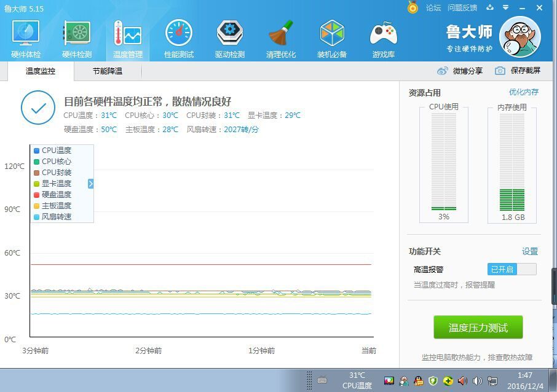Expand the blue chevron beside the legend
The height and width of the screenshot is (392, 557).
(90, 183)
